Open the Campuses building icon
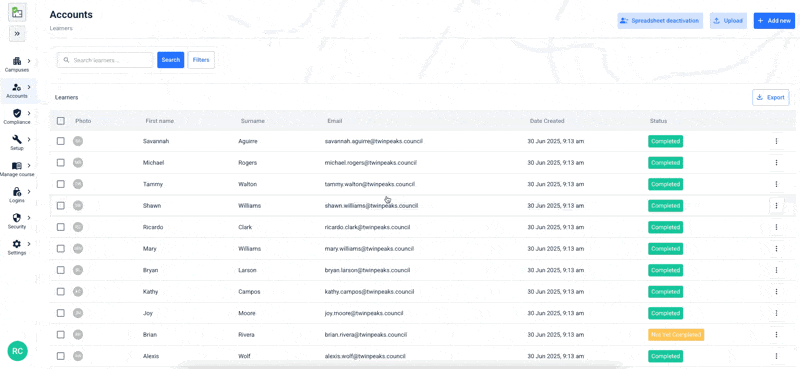Screen dimensions: 800x369 click(17, 61)
